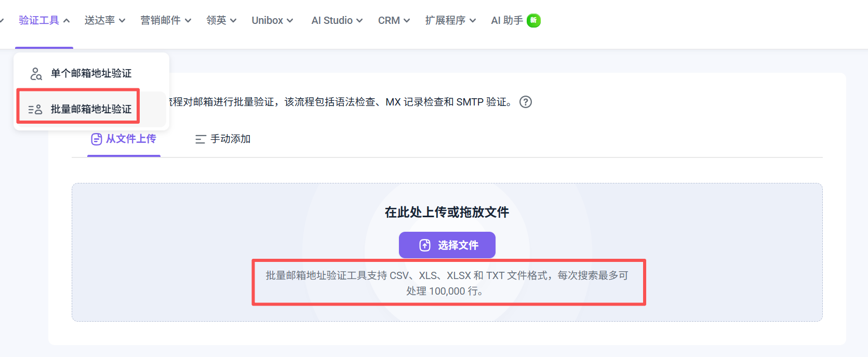Collapse the 验证工具 chevron arrow
The height and width of the screenshot is (357, 868).
(66, 21)
